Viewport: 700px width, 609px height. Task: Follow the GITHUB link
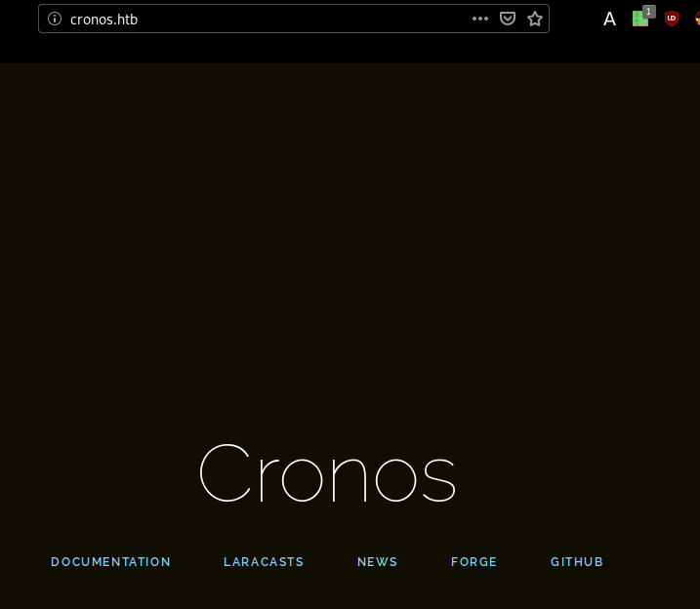[x=577, y=562]
